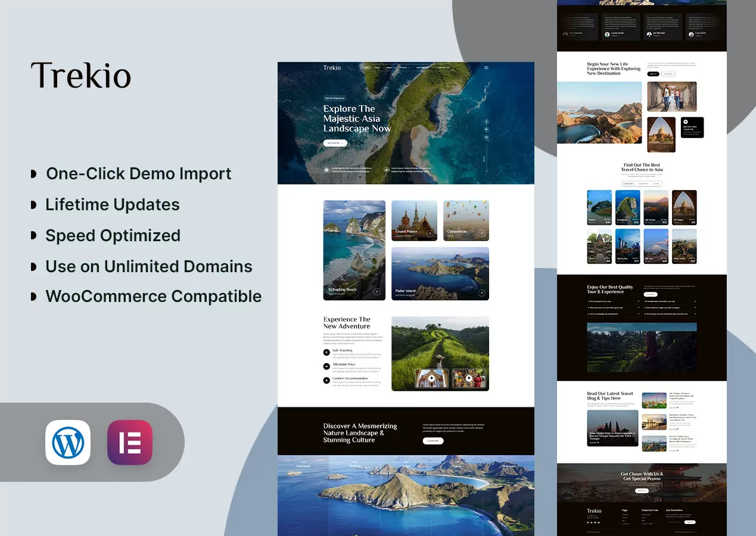Click the arrow icon on the Padar Island card
Screen dimensions: 756x536
coord(481,292)
